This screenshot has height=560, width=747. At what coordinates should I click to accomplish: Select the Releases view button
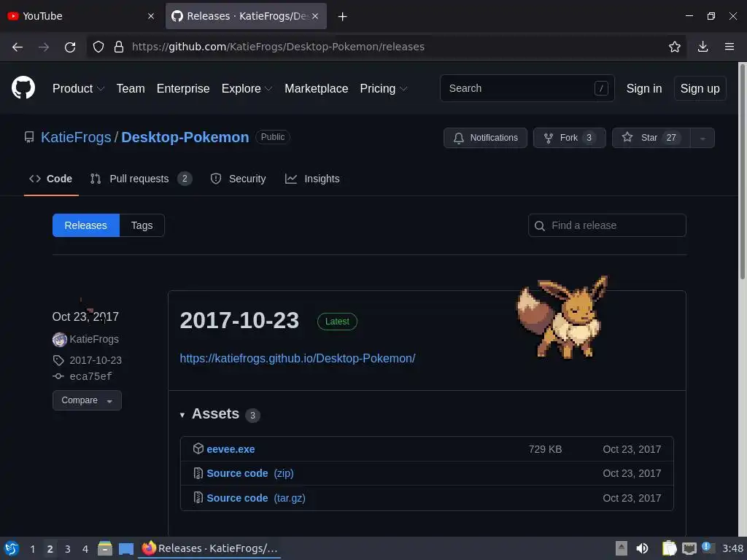click(x=86, y=225)
